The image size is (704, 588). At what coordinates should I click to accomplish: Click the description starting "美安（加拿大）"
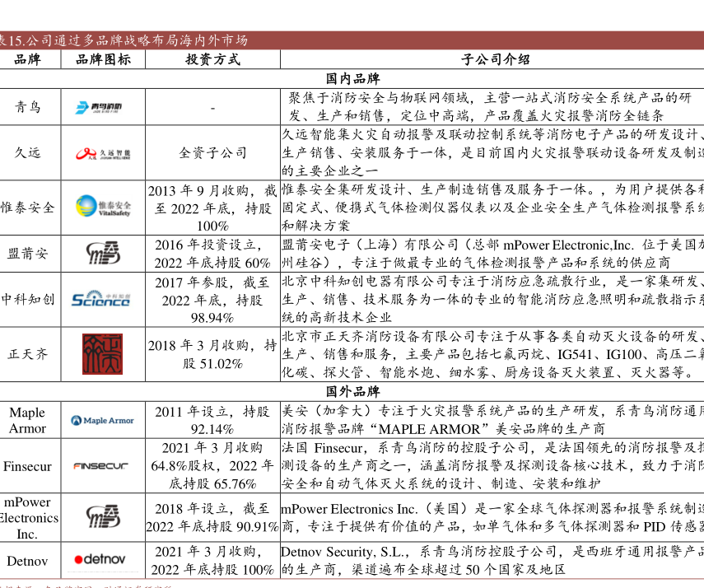point(492,420)
